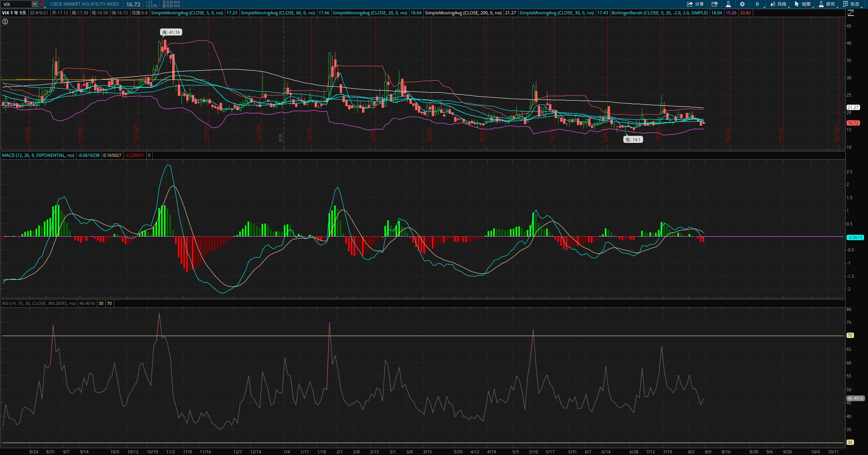Viewport: 868px width, 455px height.
Task: Click RSI value 46.4016 in study header
Action: [87, 303]
